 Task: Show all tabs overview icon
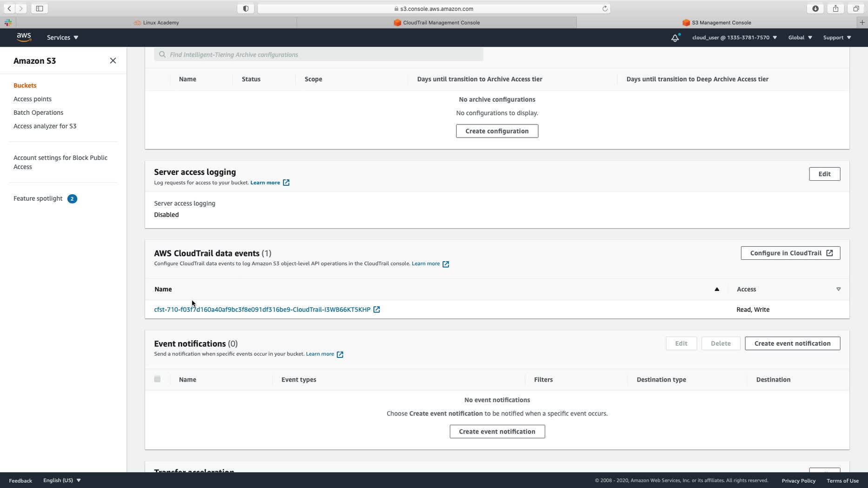856,8
